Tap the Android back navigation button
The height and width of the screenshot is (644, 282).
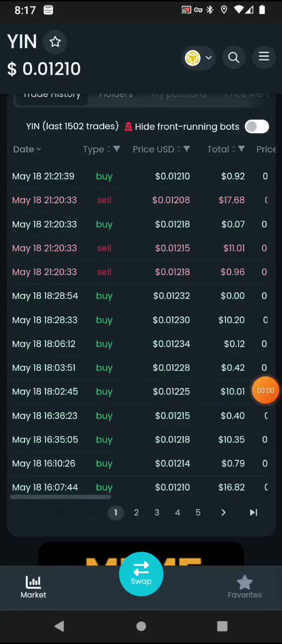[x=59, y=626]
